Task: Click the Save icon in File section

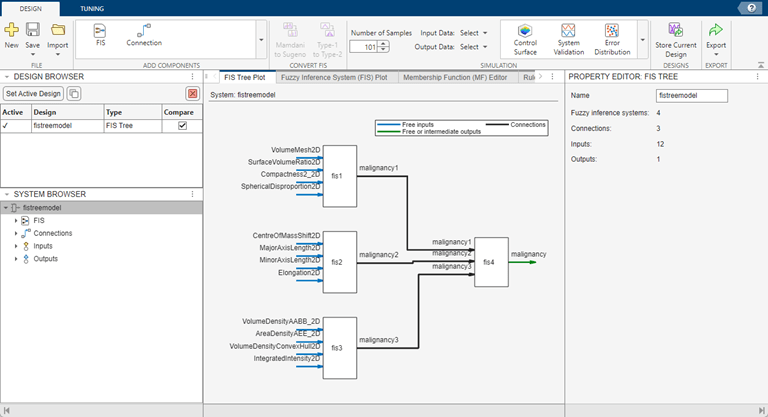Action: (33, 30)
